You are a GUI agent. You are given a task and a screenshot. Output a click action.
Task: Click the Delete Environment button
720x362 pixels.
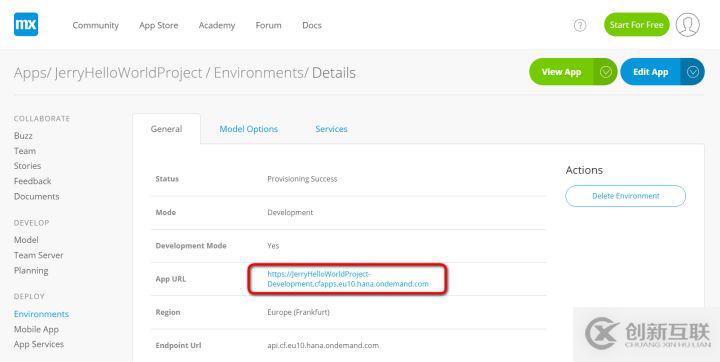click(x=625, y=196)
